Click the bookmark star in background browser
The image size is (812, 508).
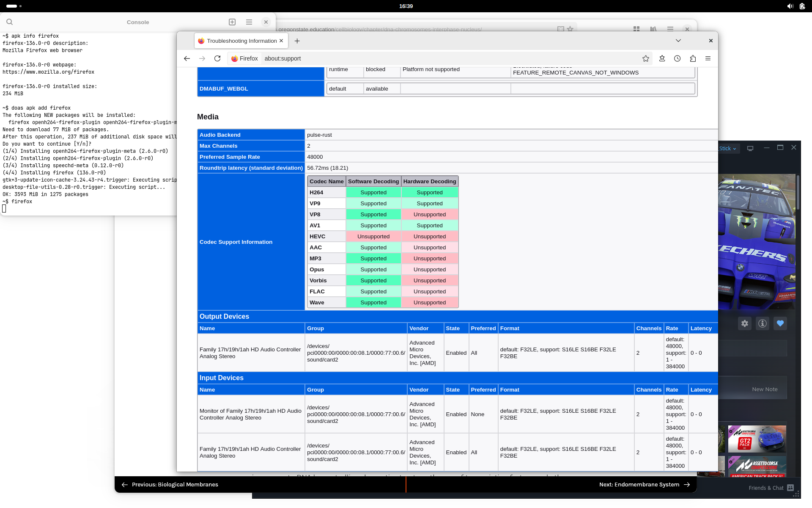click(570, 29)
